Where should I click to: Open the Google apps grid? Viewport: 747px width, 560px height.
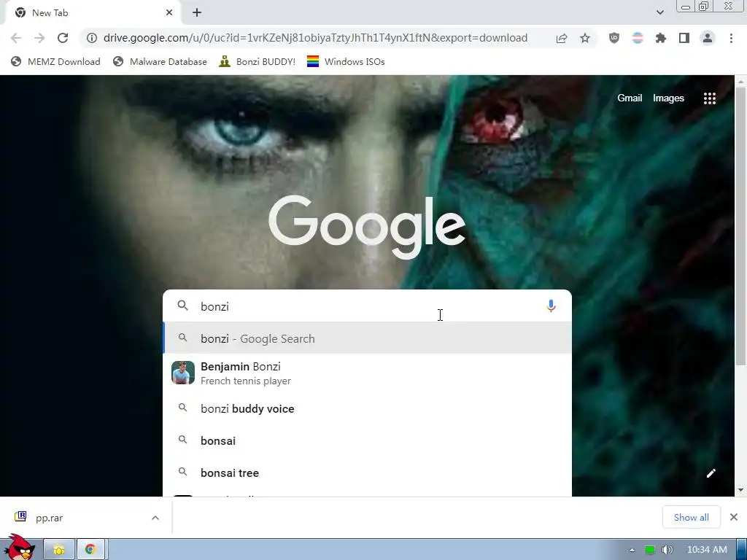point(710,98)
